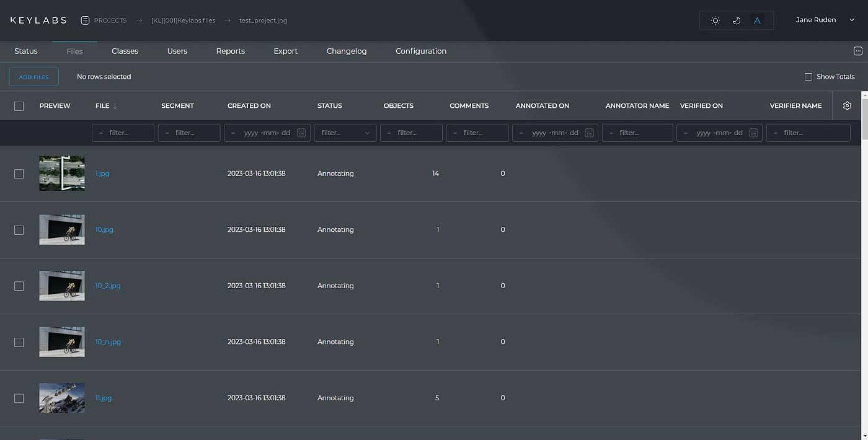The image size is (868, 440).
Task: Click the 11.jpg preview thumbnail
Action: pyautogui.click(x=62, y=398)
